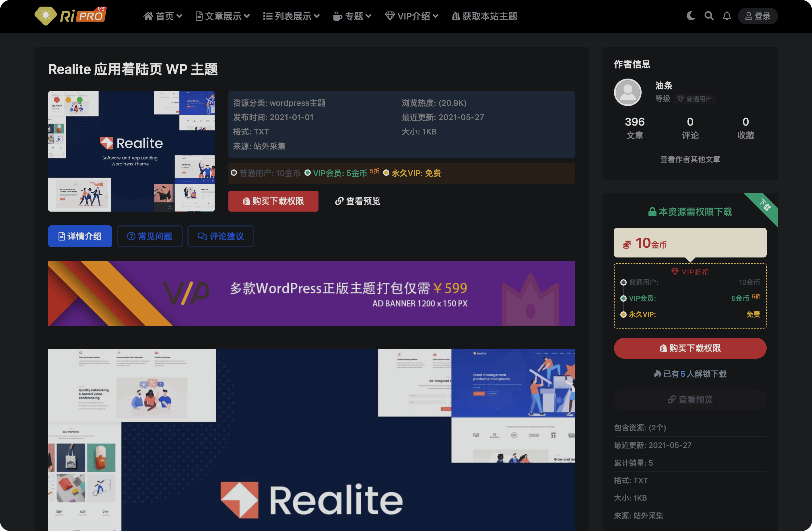Viewport: 812px width, 531px height.
Task: Click the 最近更新: 2021-05-27 sidebar row
Action: point(690,445)
